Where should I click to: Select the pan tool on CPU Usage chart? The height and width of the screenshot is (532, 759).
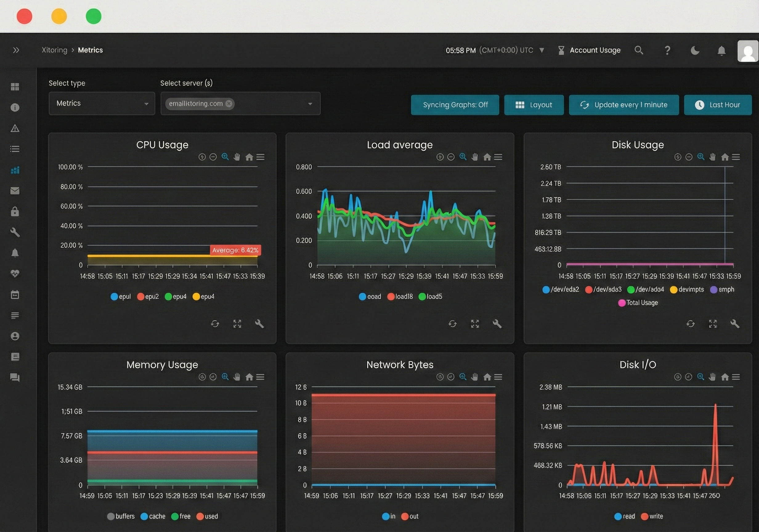[237, 157]
